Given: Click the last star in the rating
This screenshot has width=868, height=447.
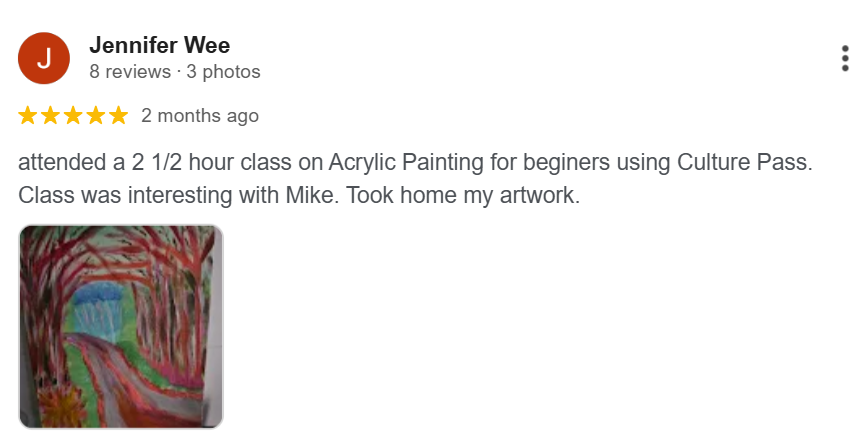Looking at the screenshot, I should (119, 116).
